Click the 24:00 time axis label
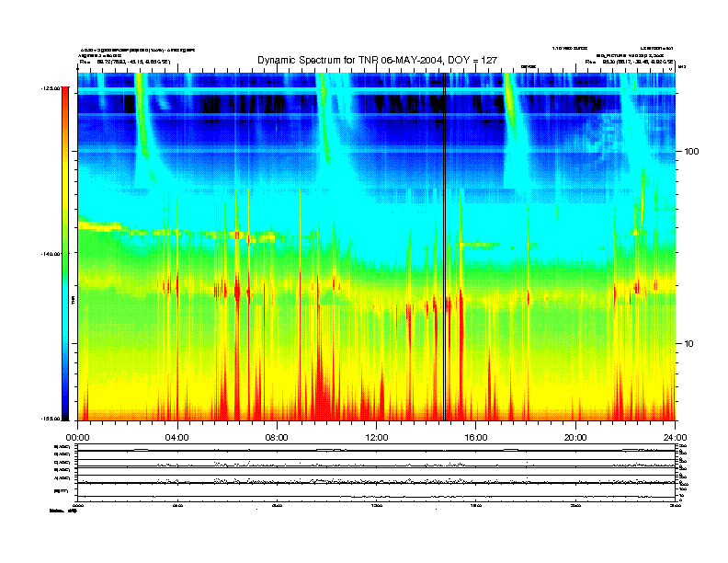 pos(675,438)
